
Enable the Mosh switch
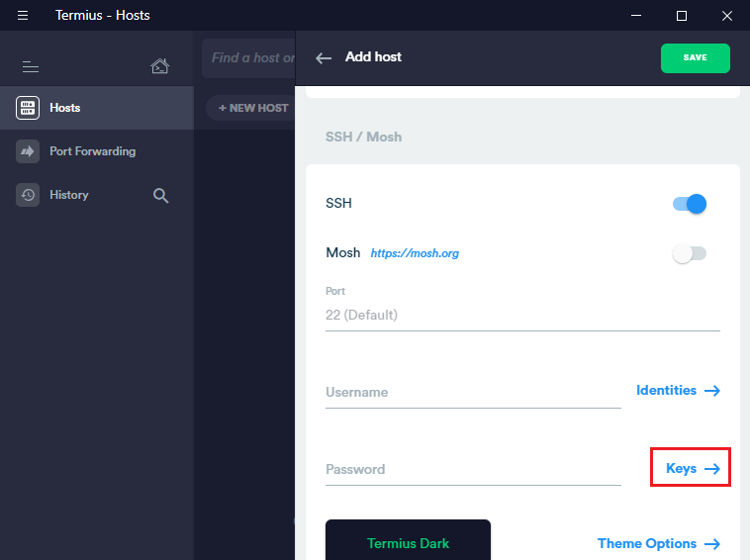coord(690,253)
